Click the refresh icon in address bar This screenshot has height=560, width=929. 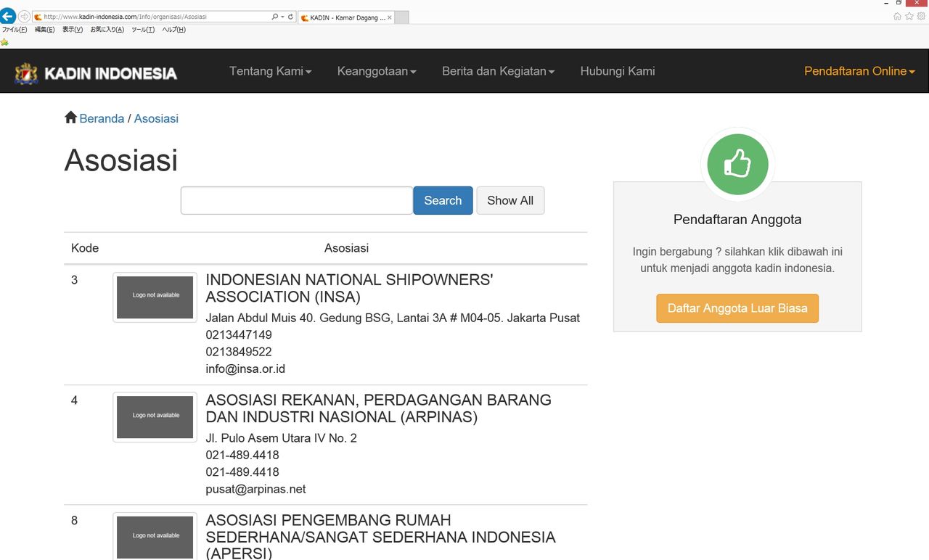point(290,17)
